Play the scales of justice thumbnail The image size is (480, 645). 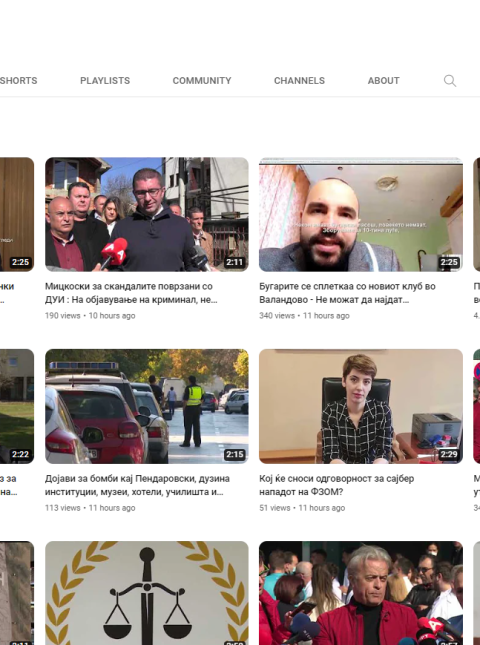tap(147, 593)
